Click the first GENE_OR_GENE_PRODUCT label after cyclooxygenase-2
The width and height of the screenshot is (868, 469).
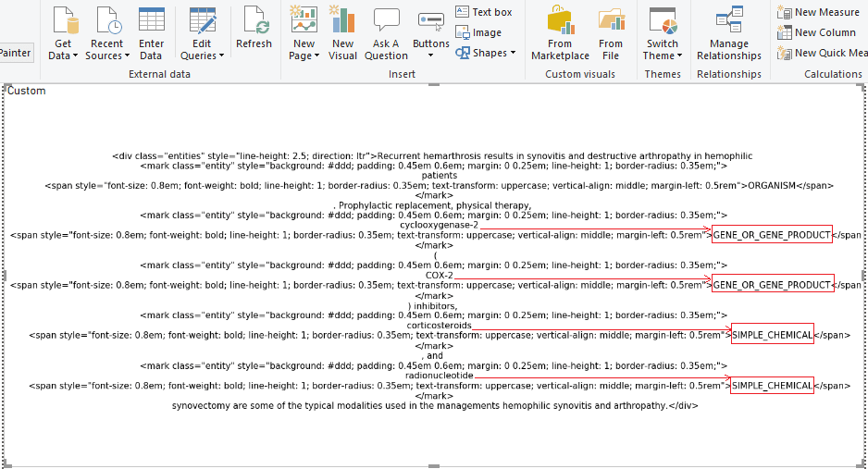click(772, 235)
